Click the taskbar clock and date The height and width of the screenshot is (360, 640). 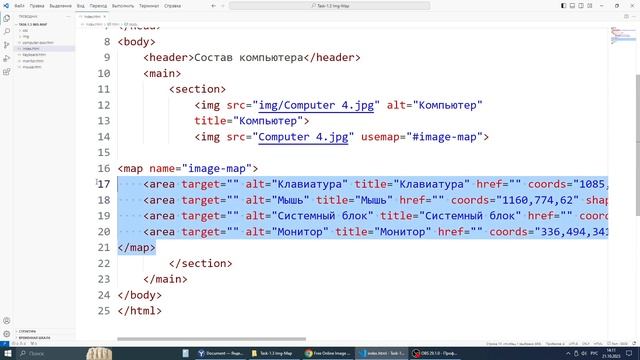tap(611, 353)
